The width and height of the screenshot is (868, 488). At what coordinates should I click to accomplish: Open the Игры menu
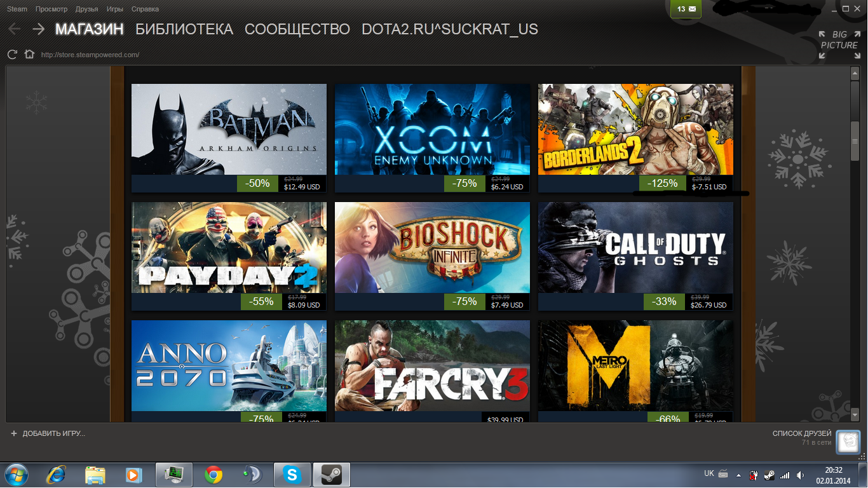115,9
